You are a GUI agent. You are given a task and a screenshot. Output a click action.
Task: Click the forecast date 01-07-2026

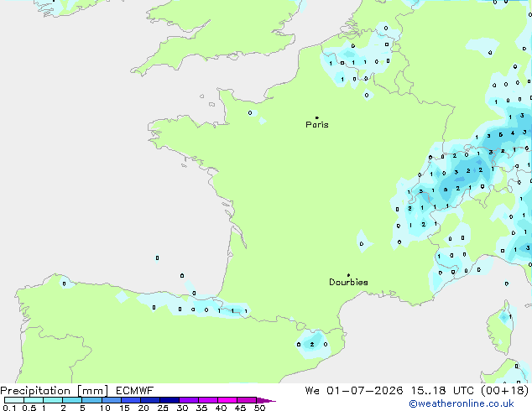(x=365, y=391)
